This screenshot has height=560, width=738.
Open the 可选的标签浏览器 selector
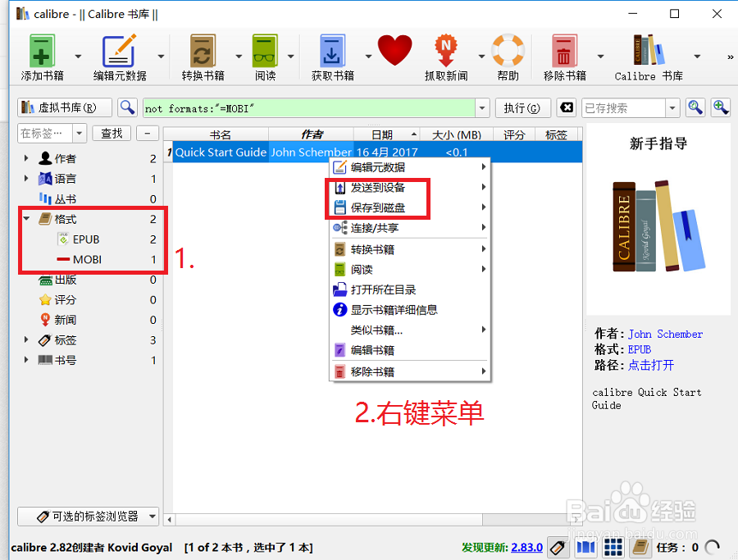[x=88, y=517]
